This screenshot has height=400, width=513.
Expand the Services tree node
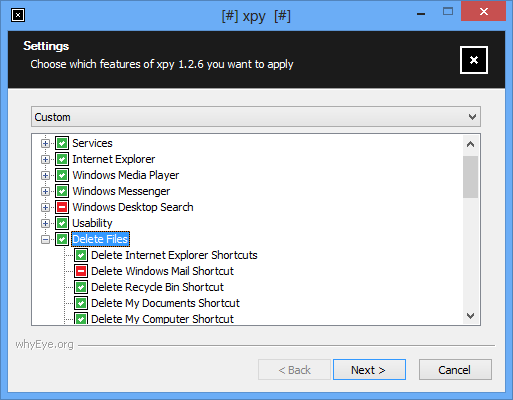[45, 144]
